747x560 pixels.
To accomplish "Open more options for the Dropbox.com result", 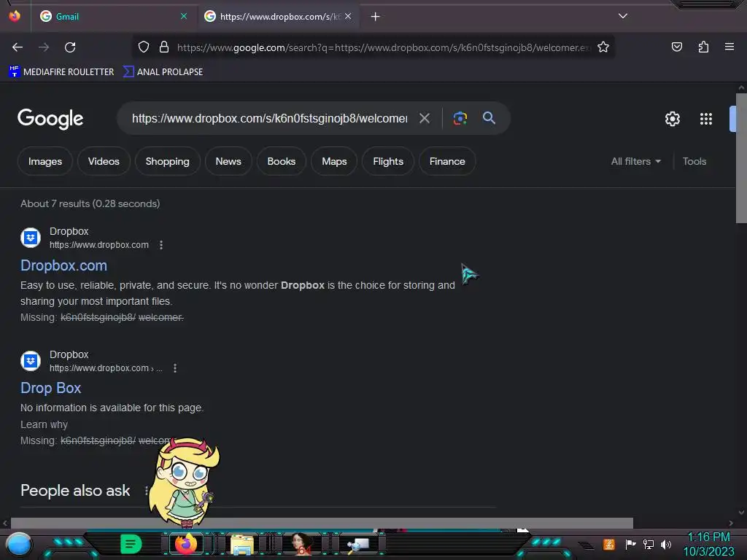I will pos(161,245).
